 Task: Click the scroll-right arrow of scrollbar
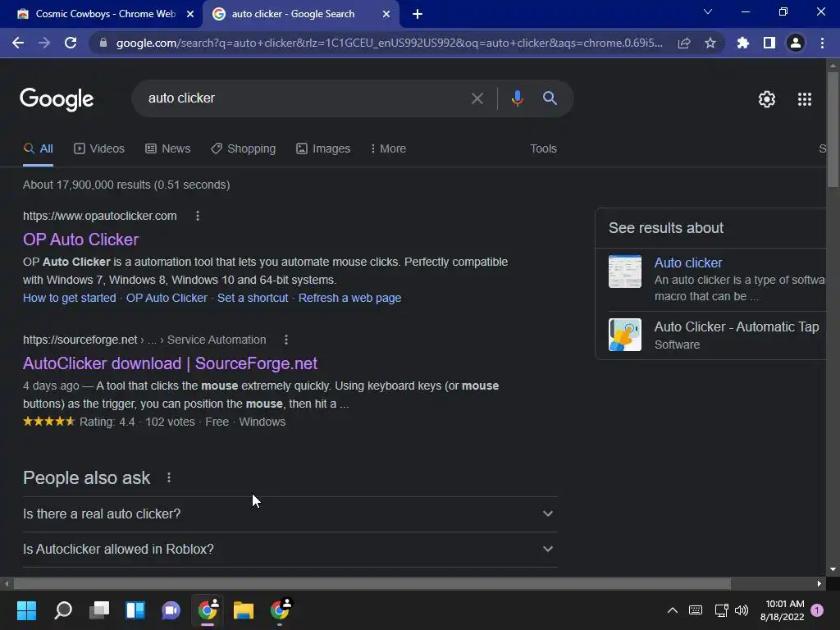tap(819, 583)
